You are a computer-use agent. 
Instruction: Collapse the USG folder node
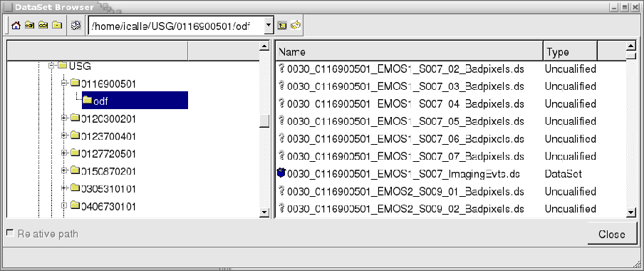51,66
